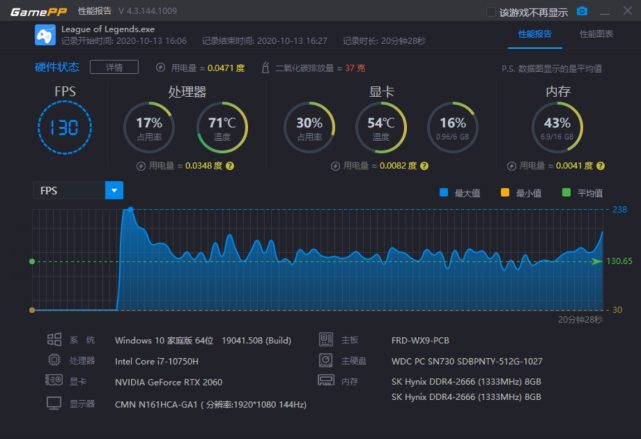Click the power usage icon beside 0.0471
The width and height of the screenshot is (641, 439).
click(161, 67)
